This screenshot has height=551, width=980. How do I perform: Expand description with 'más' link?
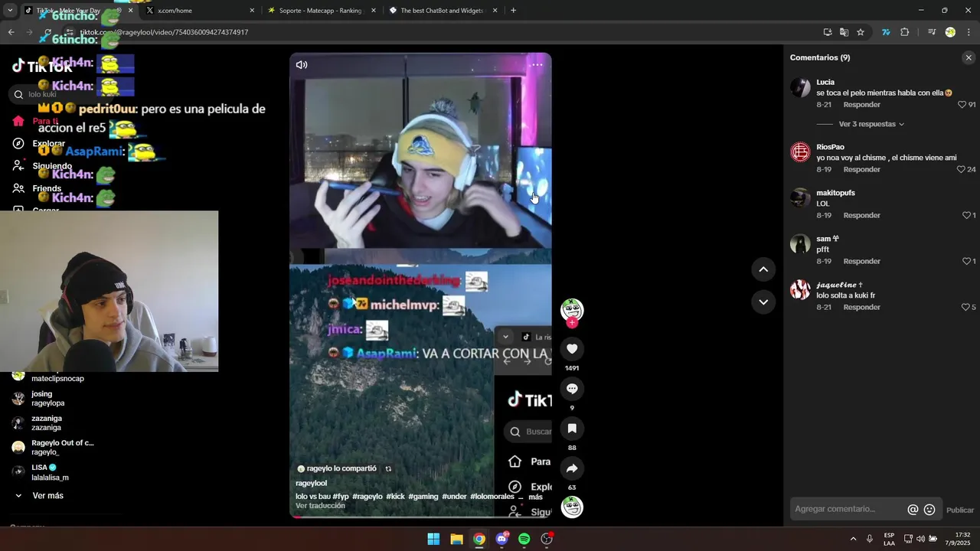point(535,497)
